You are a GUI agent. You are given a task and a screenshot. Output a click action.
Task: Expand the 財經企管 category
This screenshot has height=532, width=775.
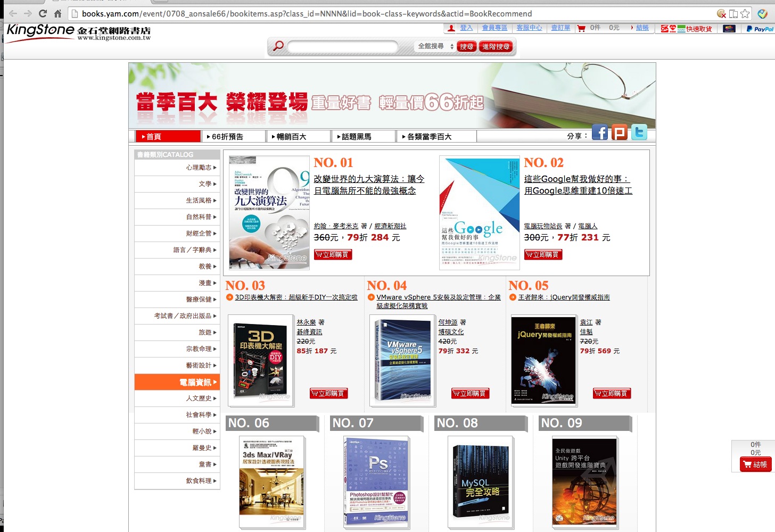tap(177, 233)
